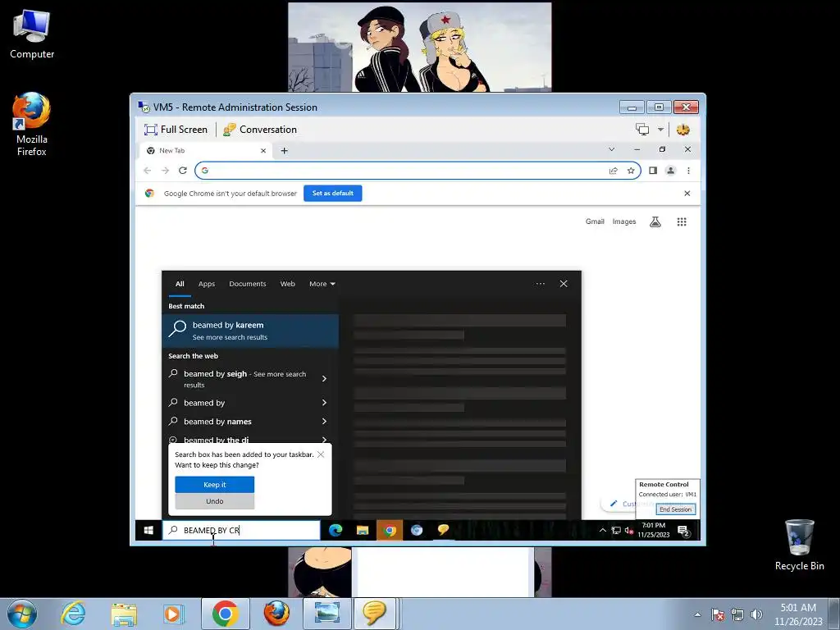Click Chrome forward navigation arrow

tap(165, 171)
